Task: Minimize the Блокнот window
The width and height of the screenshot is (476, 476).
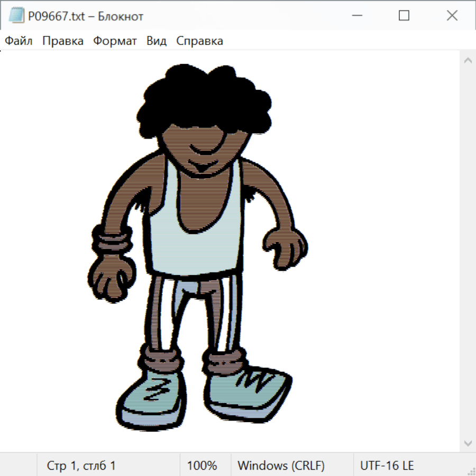Action: pyautogui.click(x=356, y=16)
